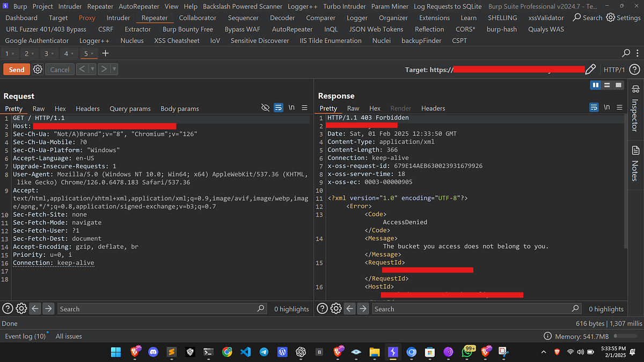Click the search magnifier in tab bar
The width and height of the screenshot is (644, 362).
point(626,53)
